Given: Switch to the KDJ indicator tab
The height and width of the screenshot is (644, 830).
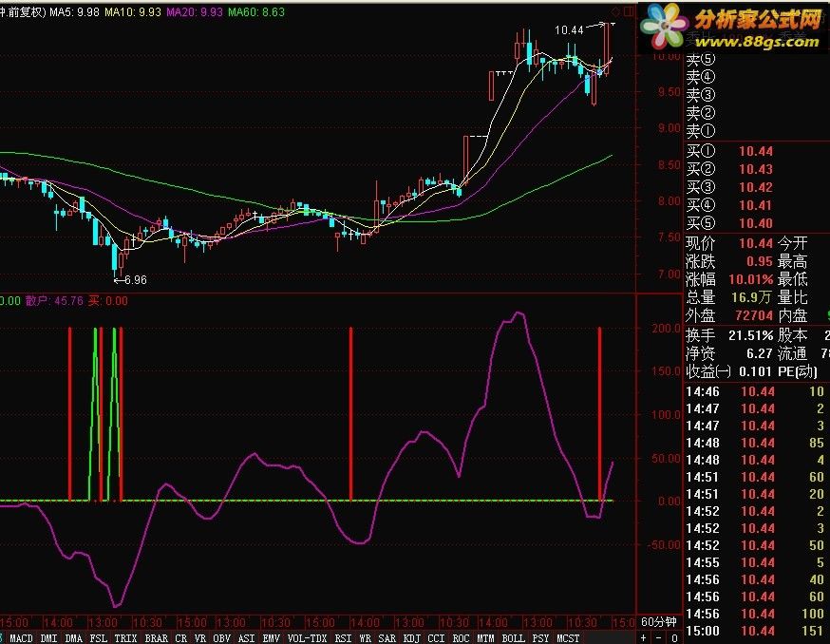Looking at the screenshot, I should point(412,638).
